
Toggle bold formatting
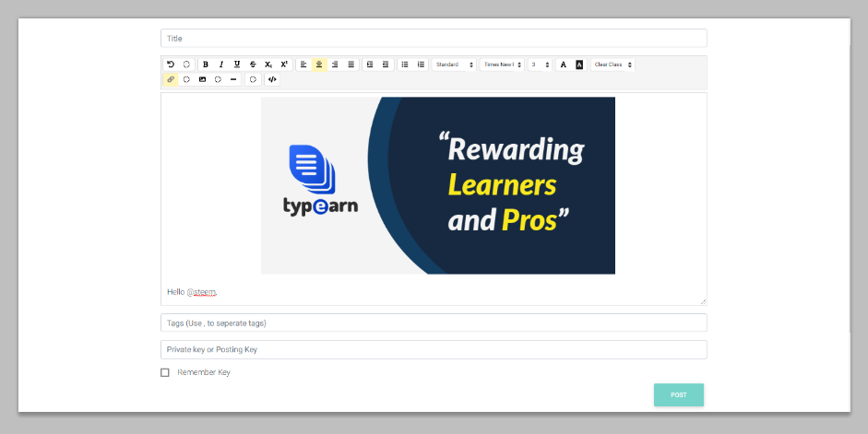tap(205, 65)
